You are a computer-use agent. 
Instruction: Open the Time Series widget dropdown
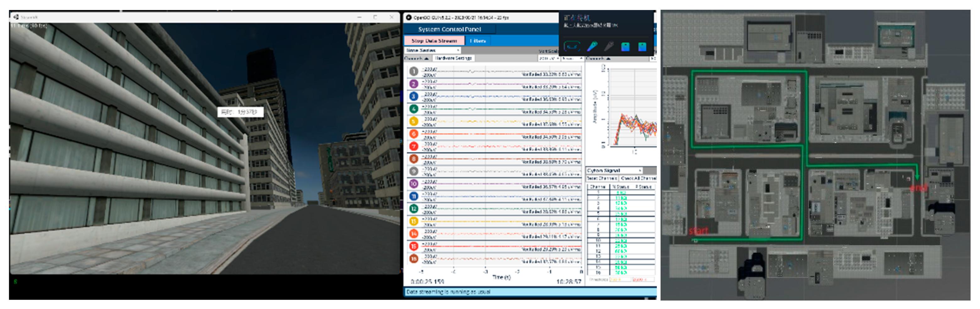tap(433, 50)
